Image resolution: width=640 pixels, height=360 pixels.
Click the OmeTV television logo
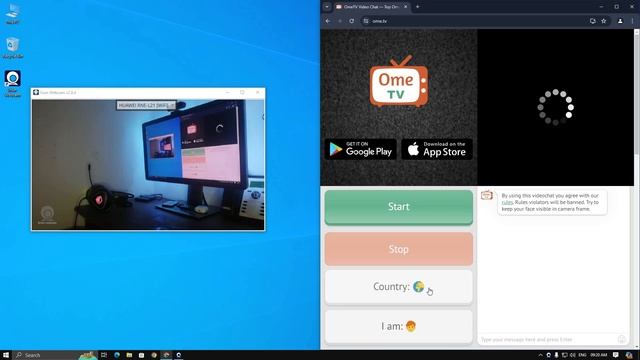(x=399, y=81)
